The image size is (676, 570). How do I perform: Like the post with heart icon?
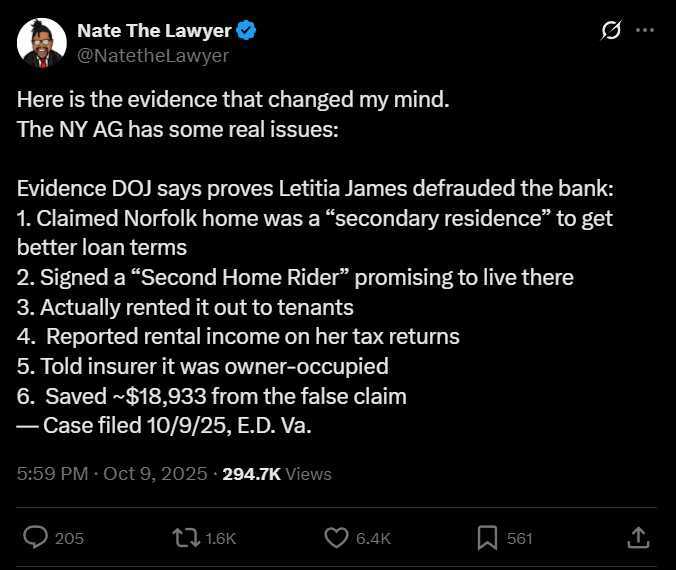[337, 538]
